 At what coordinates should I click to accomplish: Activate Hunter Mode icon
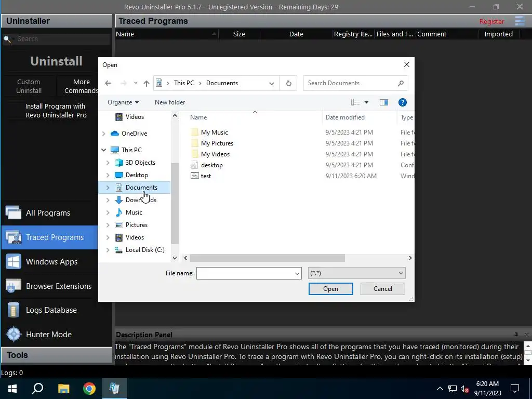(14, 334)
